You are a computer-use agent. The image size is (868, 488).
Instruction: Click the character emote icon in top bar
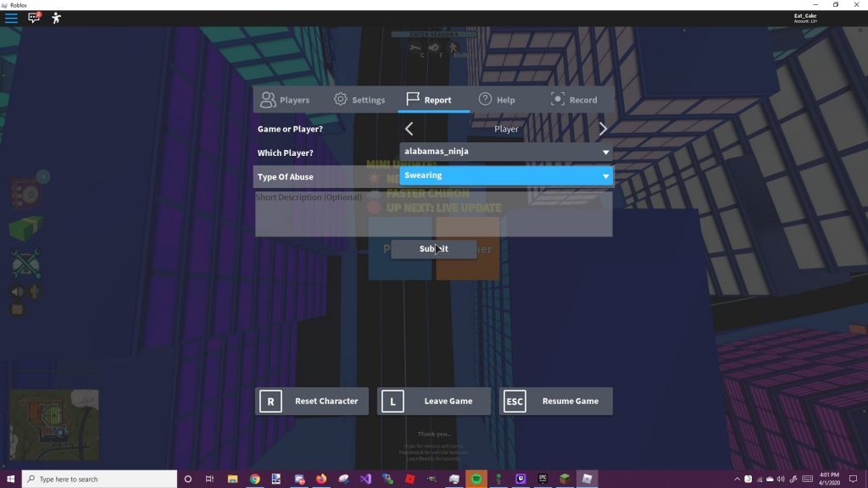(x=57, y=17)
